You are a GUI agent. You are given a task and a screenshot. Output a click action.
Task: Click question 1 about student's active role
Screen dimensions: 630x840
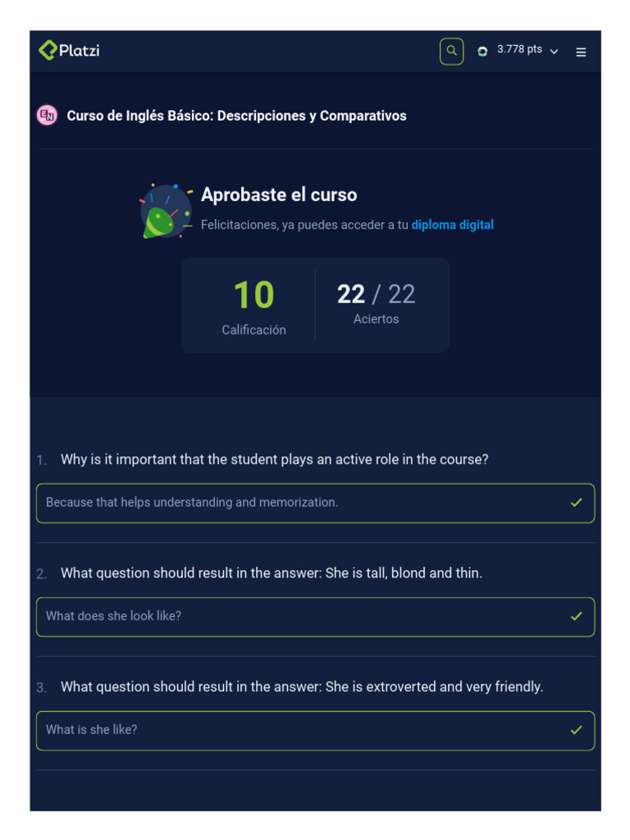[274, 460]
